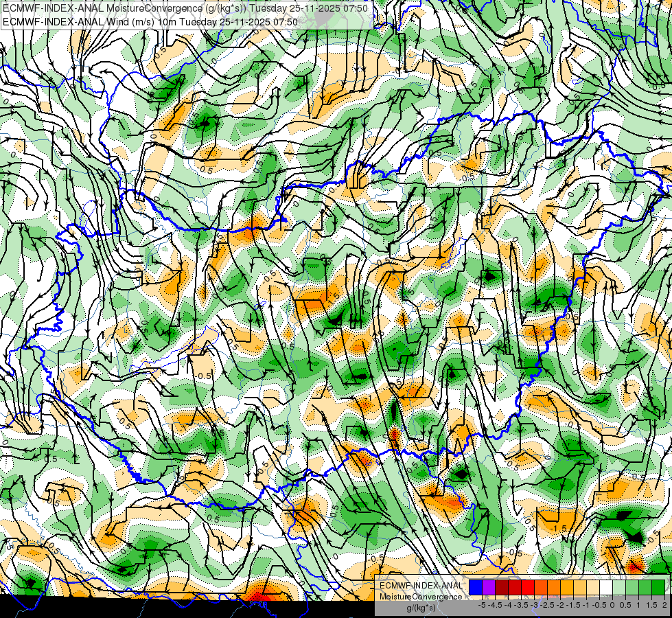The width and height of the screenshot is (672, 618).
Task: Click the 'Wind (m/s) 10m' title line
Action: [150, 21]
